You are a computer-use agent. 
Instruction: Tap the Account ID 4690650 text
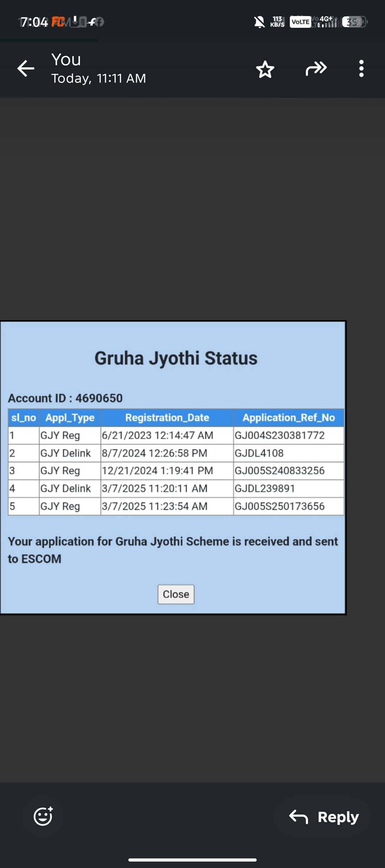pyautogui.click(x=65, y=398)
